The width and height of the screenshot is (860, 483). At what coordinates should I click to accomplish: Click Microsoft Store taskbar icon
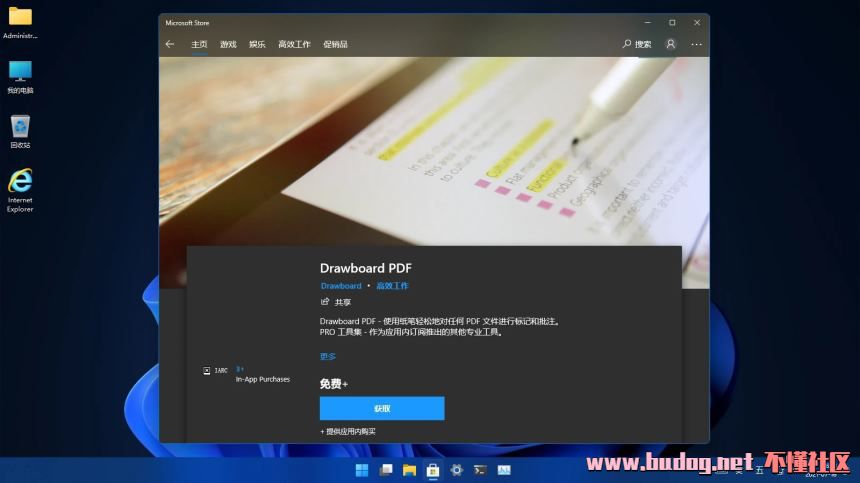[x=433, y=470]
